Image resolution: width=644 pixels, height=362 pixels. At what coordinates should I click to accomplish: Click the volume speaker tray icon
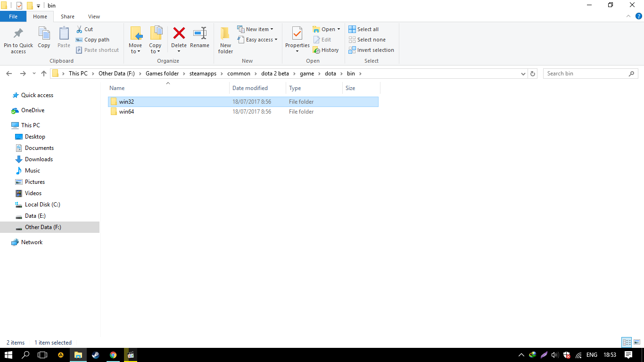(555, 355)
